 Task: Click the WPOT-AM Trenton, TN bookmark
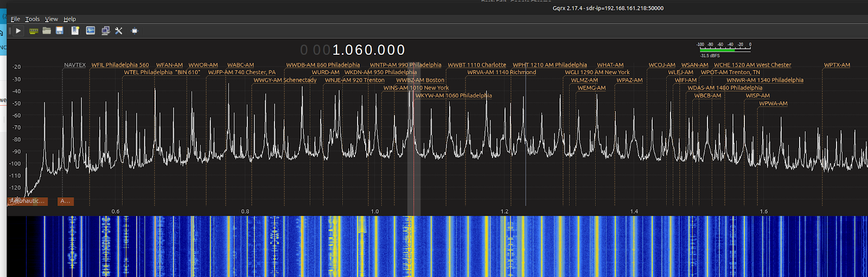(730, 73)
